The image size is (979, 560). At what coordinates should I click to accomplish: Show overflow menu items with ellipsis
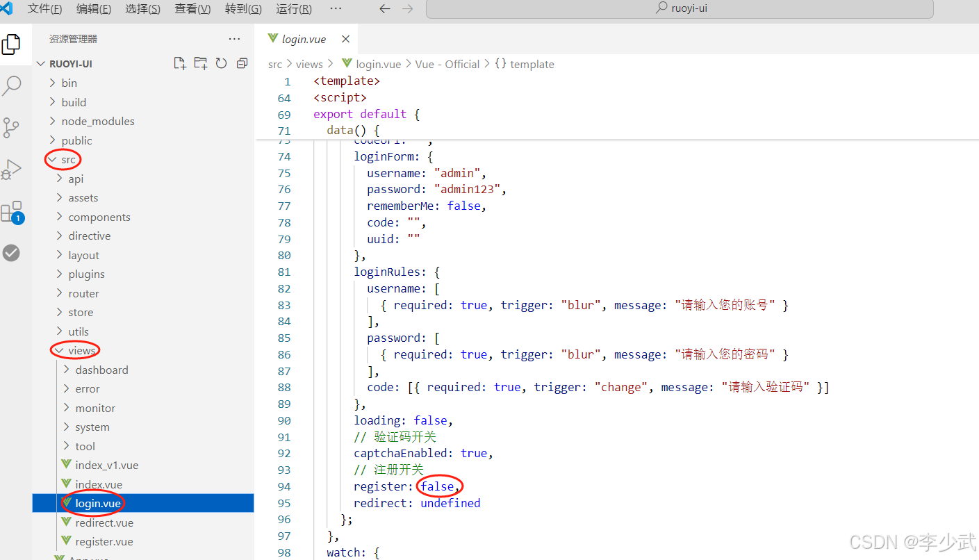(336, 9)
